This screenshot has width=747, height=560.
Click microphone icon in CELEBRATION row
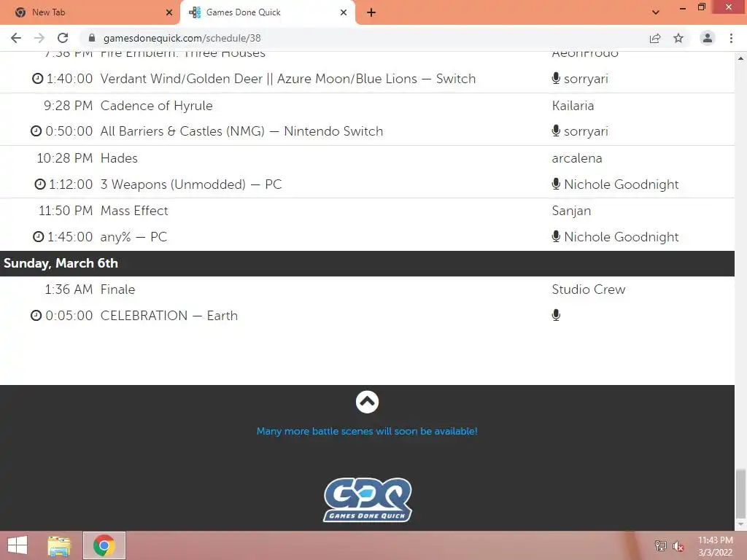tap(555, 315)
